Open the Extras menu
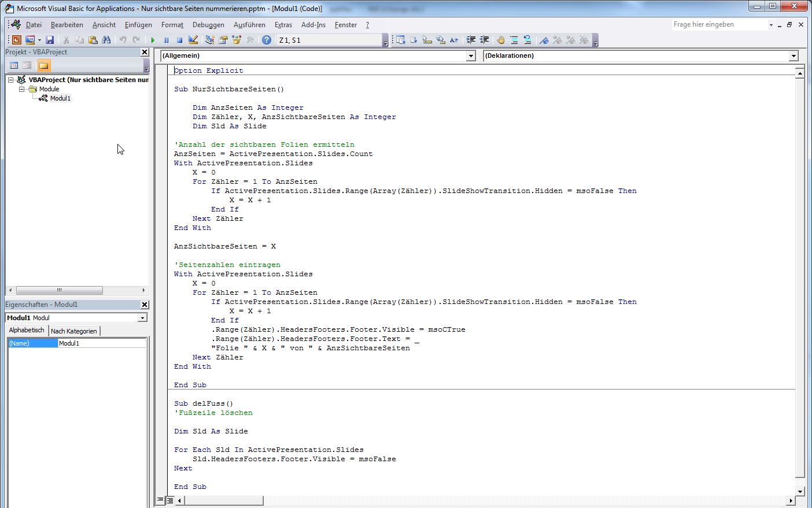This screenshot has height=508, width=812. 283,25
